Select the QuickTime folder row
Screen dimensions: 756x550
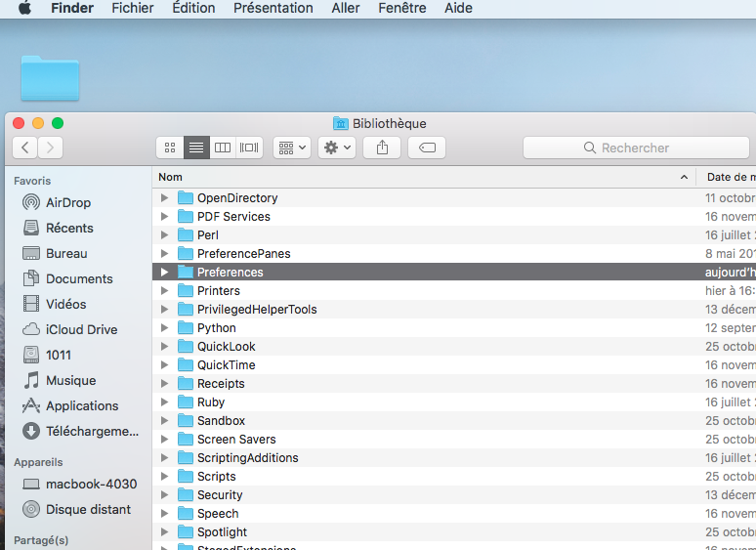[x=454, y=365]
